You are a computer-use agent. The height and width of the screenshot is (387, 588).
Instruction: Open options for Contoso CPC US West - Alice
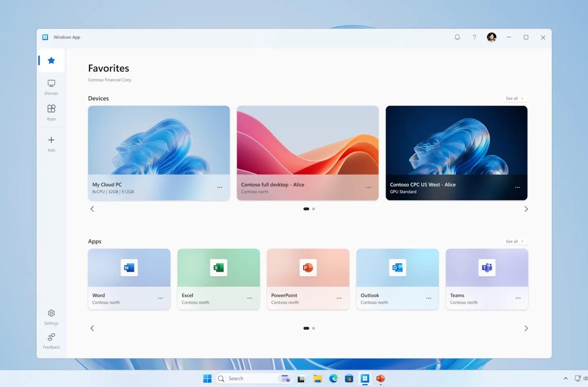[517, 187]
